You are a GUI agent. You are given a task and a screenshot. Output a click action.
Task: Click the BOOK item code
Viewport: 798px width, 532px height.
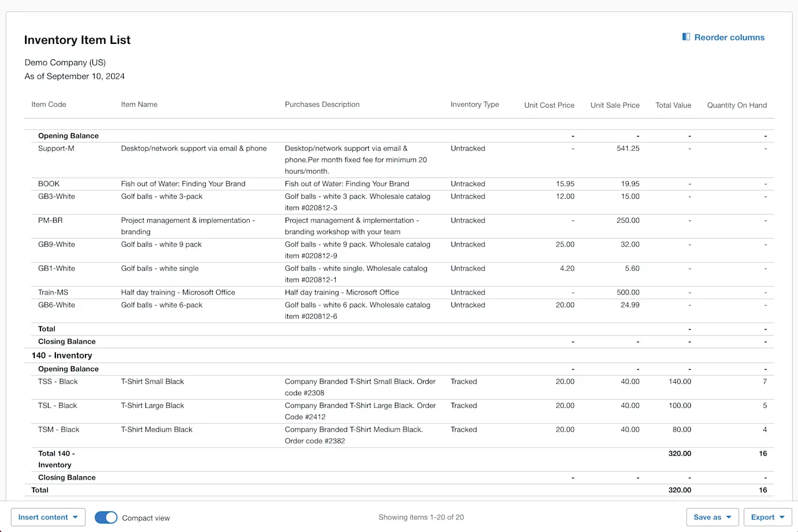(48, 183)
